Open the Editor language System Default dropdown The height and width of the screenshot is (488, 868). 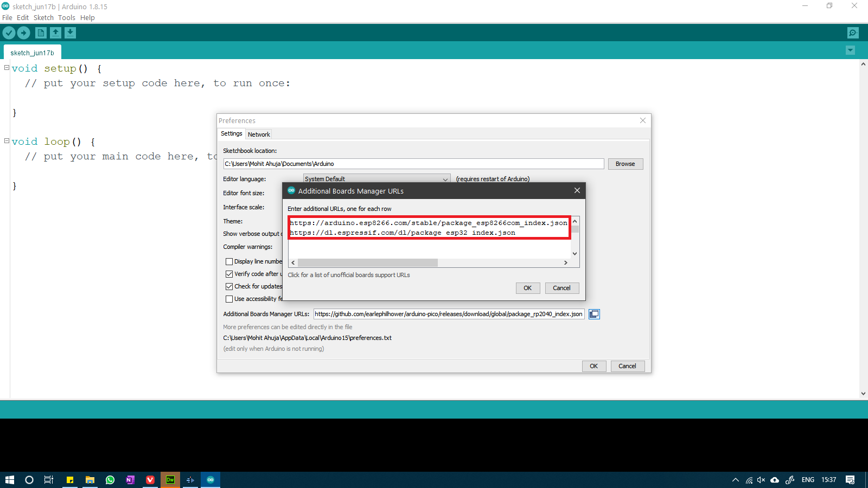pos(376,179)
